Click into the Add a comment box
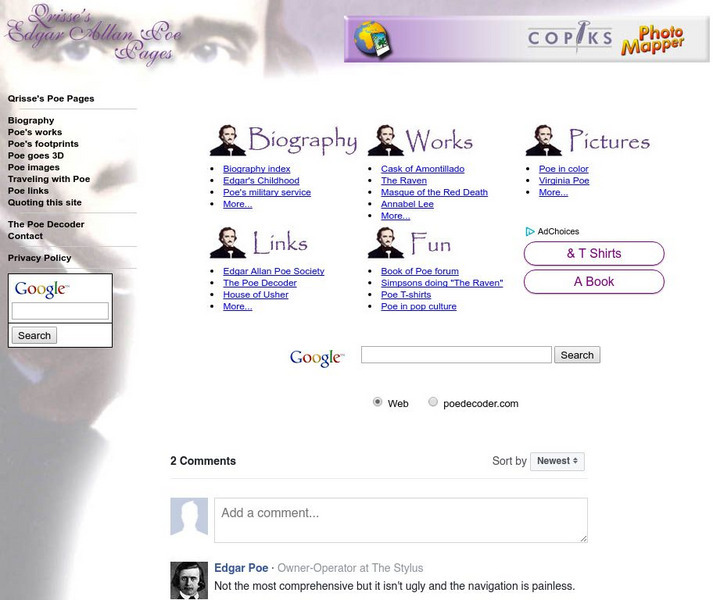This screenshot has width=713, height=600. pos(401,520)
